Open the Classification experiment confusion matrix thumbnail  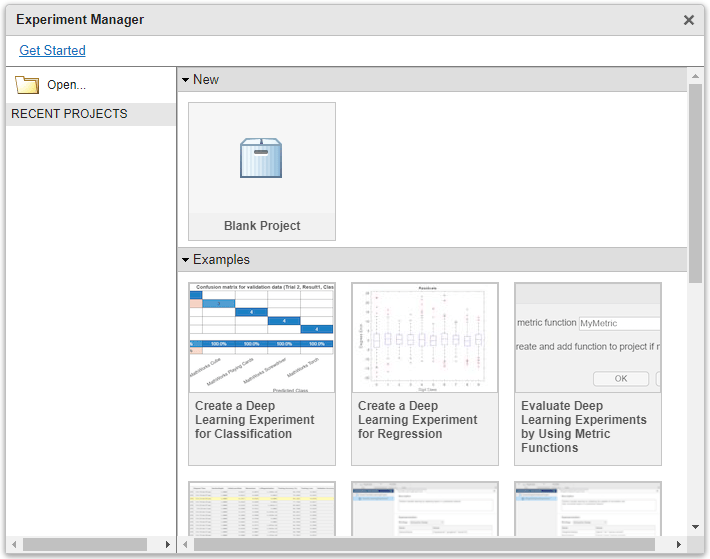pos(262,338)
